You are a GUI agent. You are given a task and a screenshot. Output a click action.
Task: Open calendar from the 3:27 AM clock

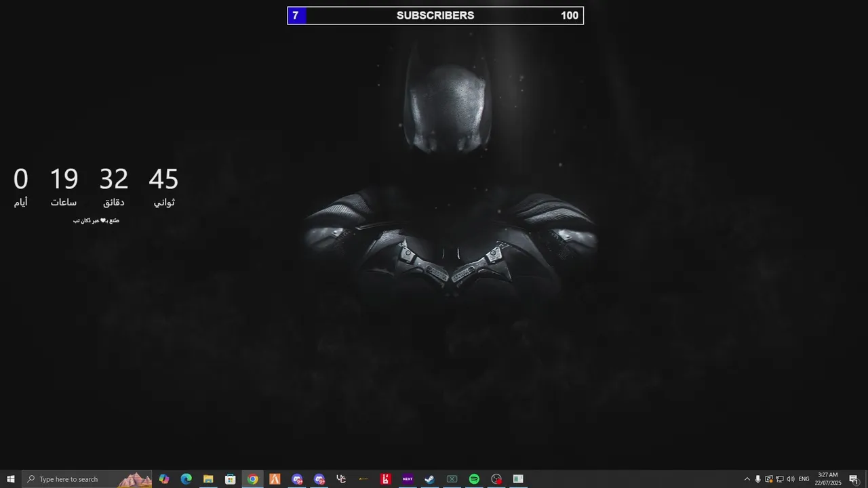click(x=828, y=479)
